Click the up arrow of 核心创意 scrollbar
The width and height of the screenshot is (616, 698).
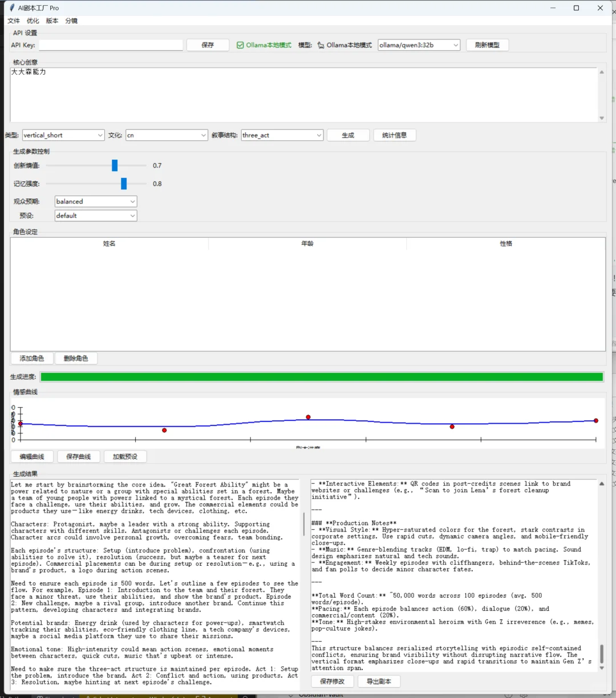click(x=602, y=72)
